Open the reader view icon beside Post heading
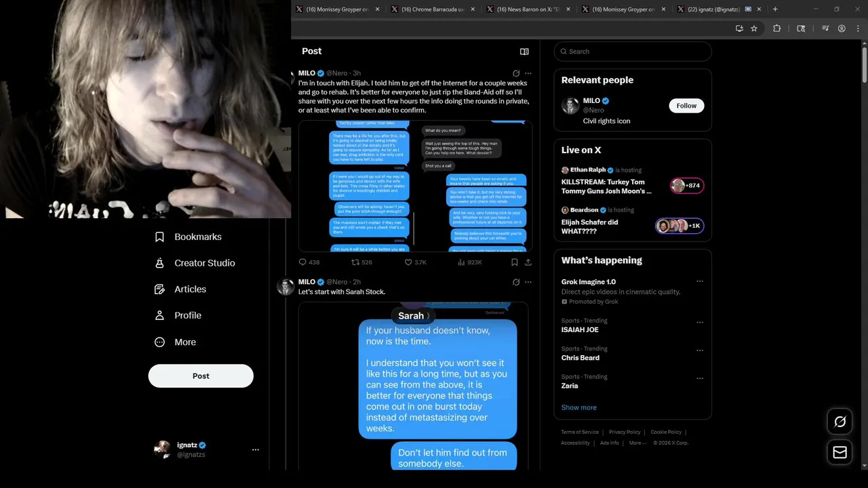Viewport: 868px width, 488px height. click(524, 52)
